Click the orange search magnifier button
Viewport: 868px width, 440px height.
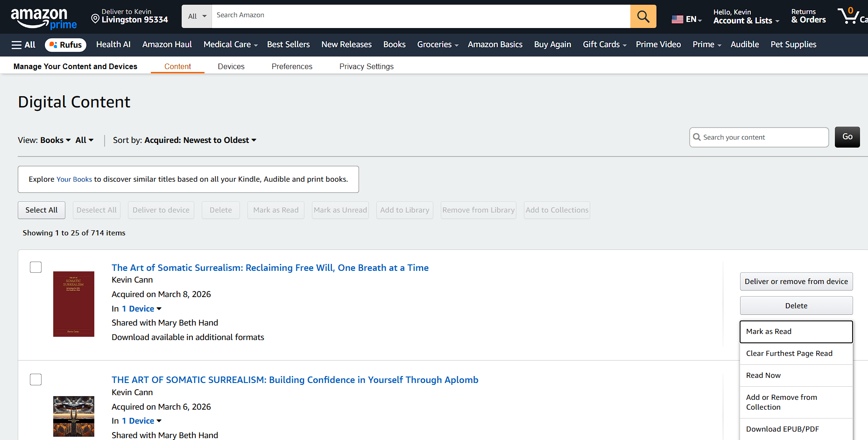[x=643, y=16]
